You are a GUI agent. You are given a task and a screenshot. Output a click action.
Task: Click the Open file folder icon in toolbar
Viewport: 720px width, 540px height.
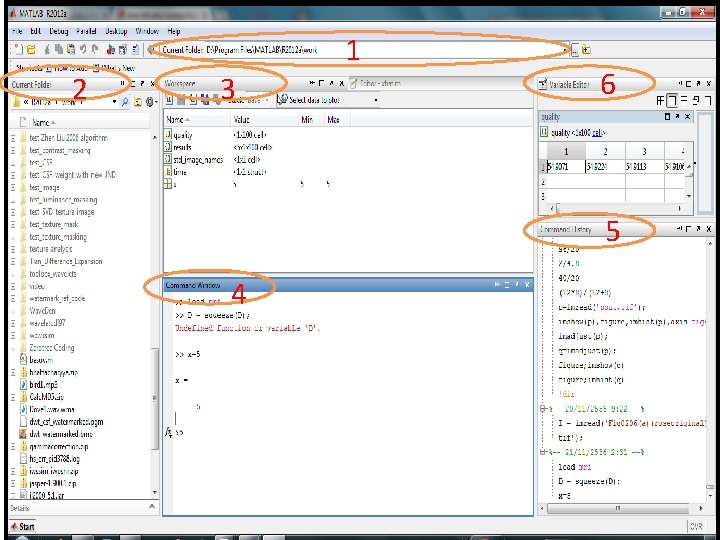pos(31,50)
